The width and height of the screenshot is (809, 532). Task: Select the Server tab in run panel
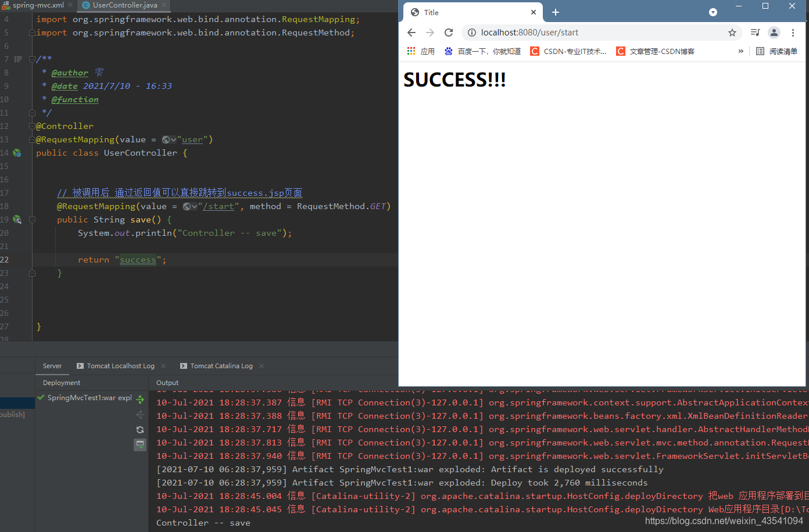[x=52, y=366]
